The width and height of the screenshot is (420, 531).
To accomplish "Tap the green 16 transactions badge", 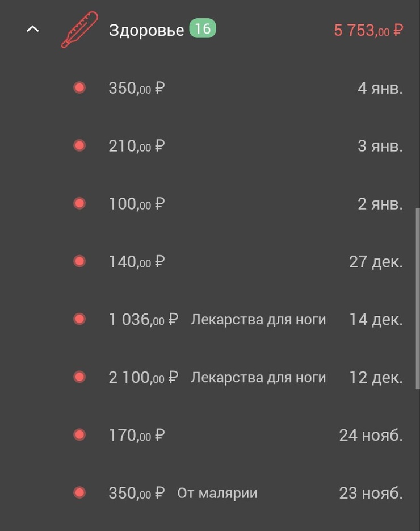I will tap(203, 28).
